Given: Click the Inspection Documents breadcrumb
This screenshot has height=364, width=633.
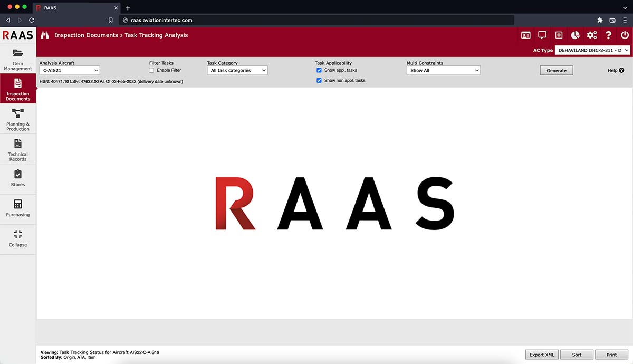Looking at the screenshot, I should point(87,35).
